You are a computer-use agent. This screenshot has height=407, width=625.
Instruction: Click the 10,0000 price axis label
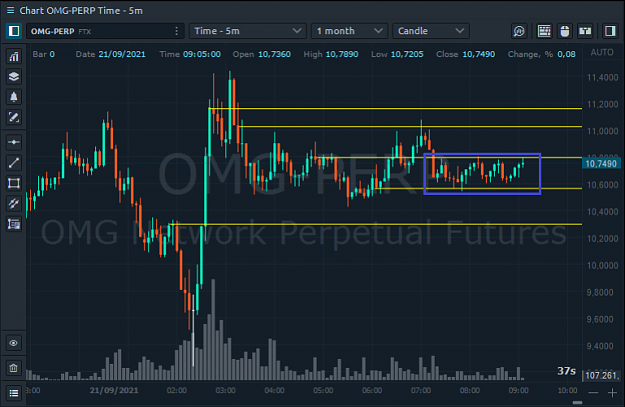[x=603, y=265]
